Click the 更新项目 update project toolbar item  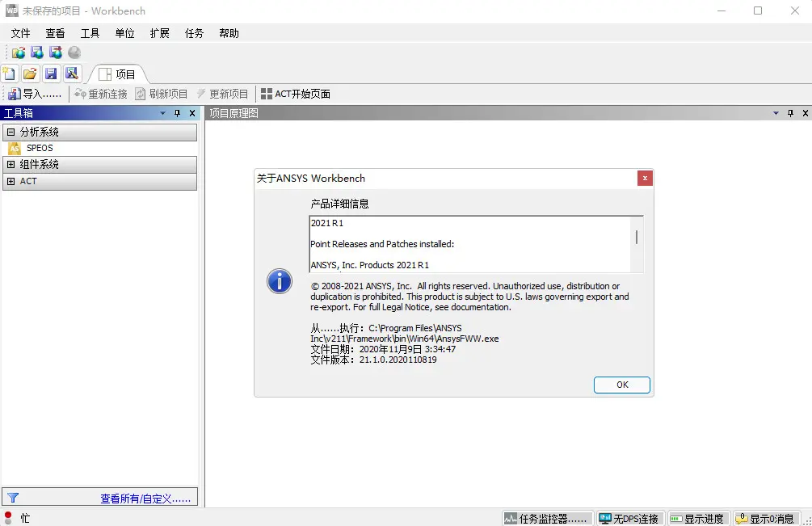222,94
